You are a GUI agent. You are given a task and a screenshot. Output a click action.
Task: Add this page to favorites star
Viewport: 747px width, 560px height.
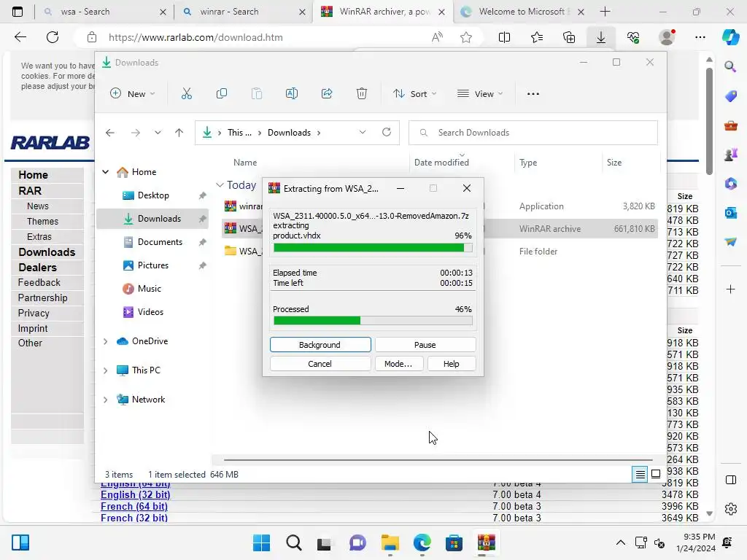click(466, 37)
